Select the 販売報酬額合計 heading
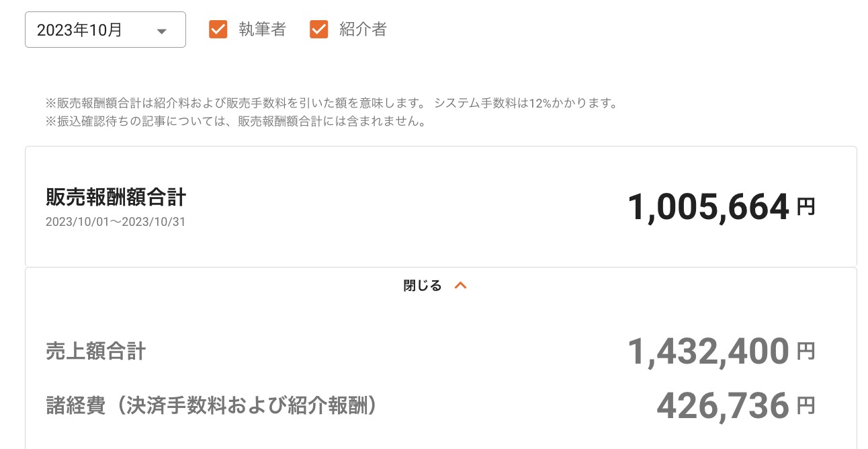Screen dimensions: 868x449 116,197
